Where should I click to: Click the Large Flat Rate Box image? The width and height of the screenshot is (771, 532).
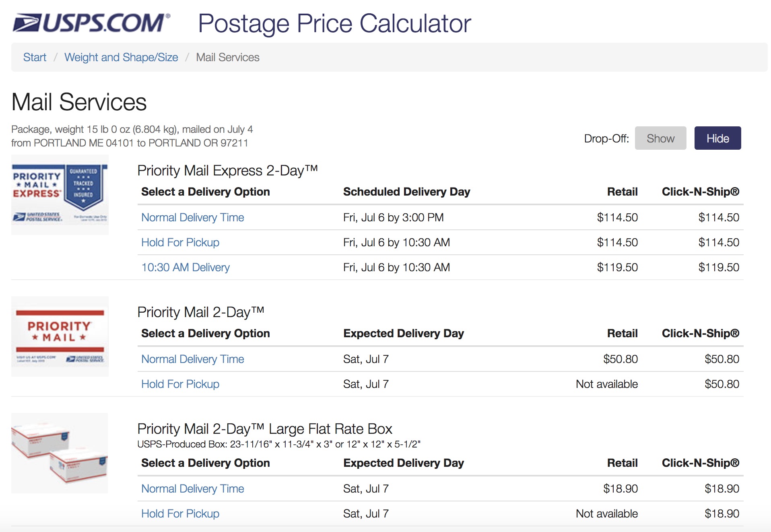[60, 453]
